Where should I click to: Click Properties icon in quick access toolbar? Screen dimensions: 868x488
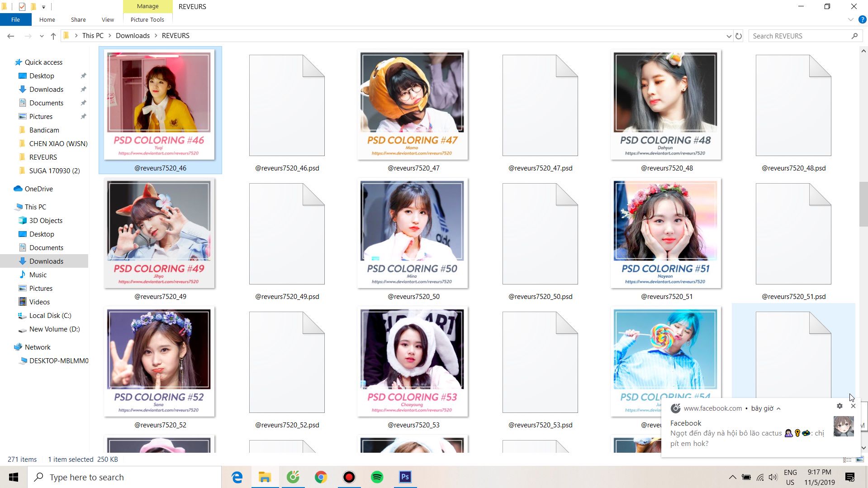point(22,6)
